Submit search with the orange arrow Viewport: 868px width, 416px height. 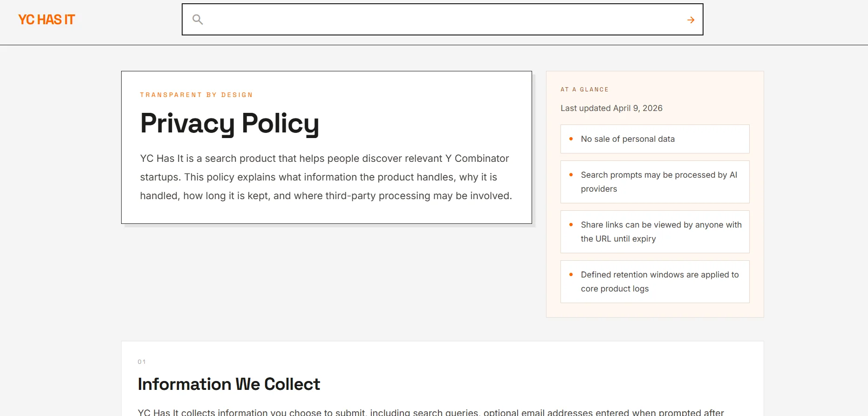(x=690, y=20)
